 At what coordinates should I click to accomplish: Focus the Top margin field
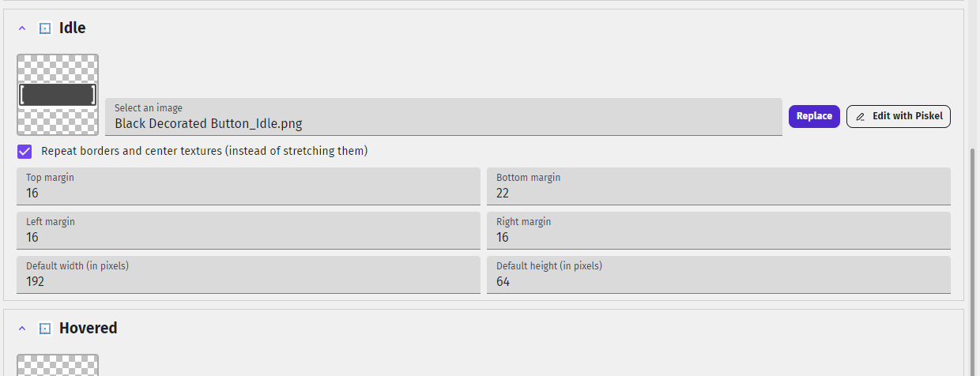click(x=248, y=186)
